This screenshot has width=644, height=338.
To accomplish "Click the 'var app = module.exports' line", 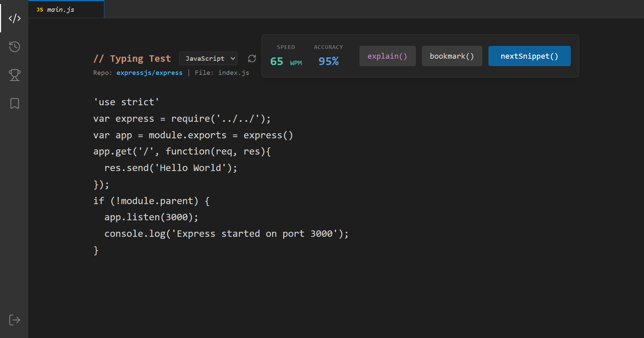I will (x=193, y=135).
